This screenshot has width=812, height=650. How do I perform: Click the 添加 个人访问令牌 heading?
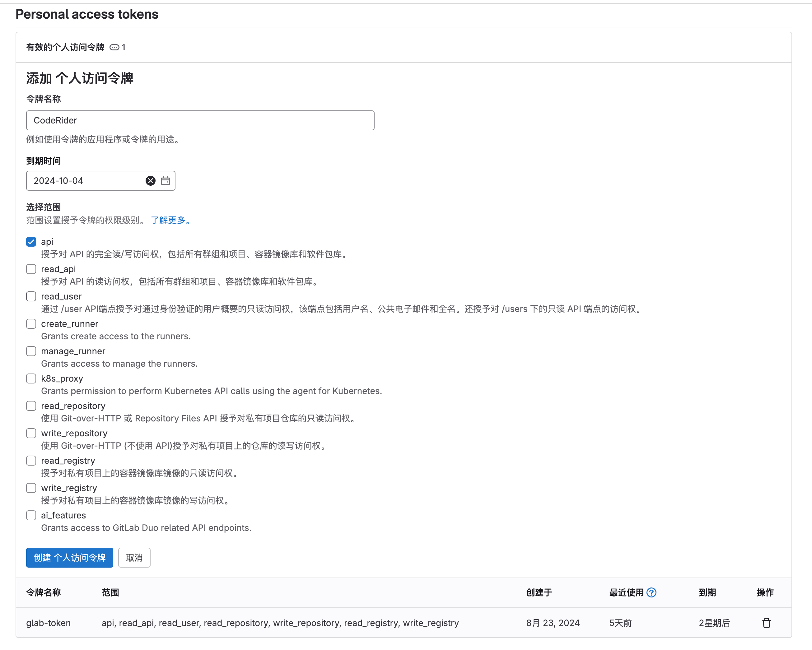click(x=80, y=78)
